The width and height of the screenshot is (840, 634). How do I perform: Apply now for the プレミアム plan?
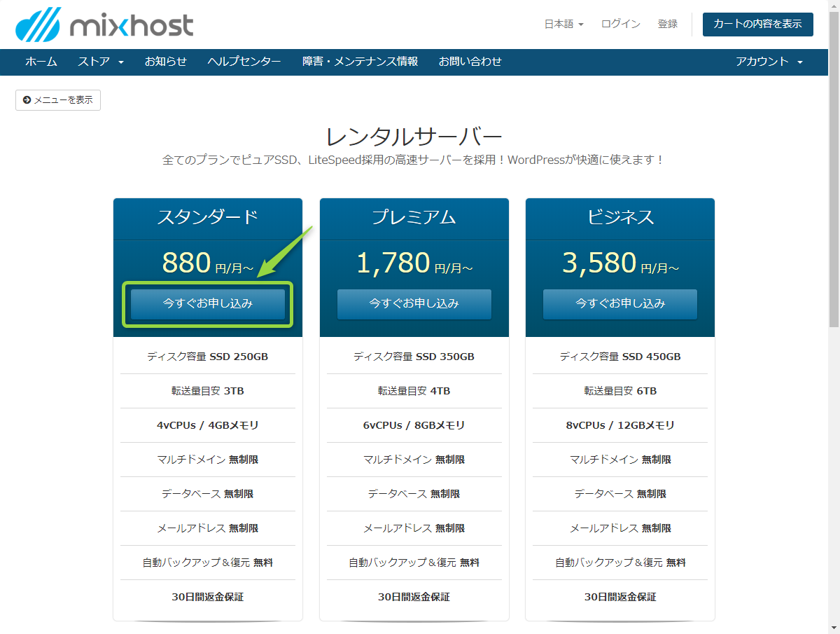click(x=414, y=304)
